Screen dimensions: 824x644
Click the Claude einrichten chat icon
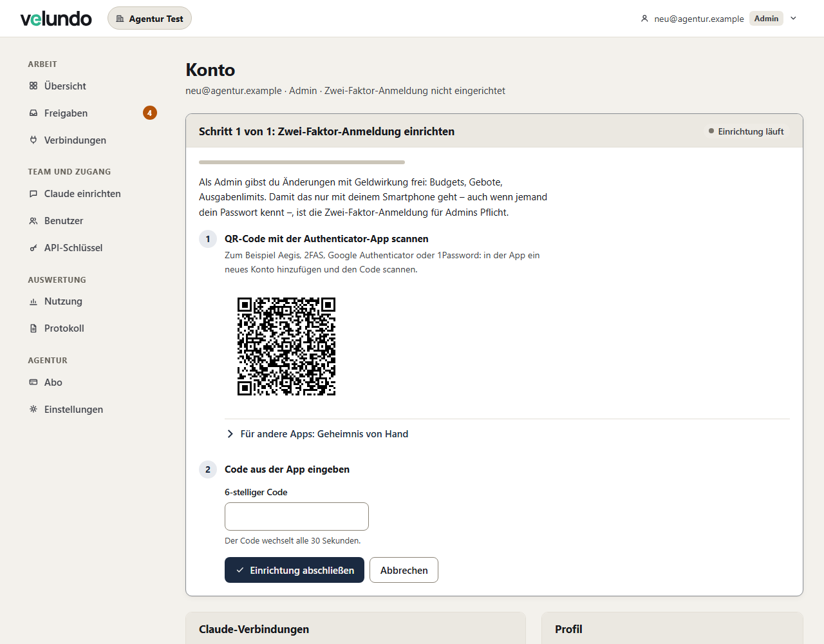[33, 193]
